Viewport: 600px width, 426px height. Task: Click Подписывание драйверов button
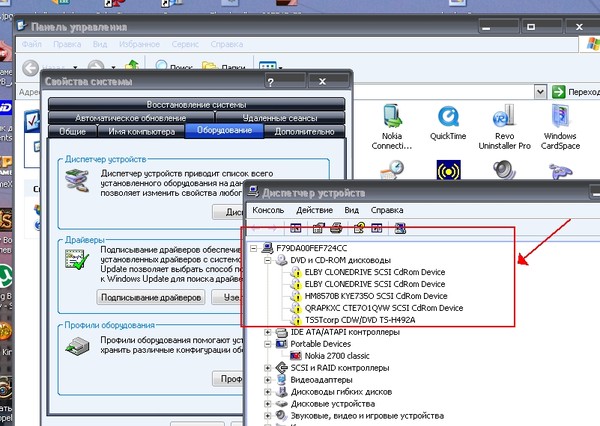[151, 297]
